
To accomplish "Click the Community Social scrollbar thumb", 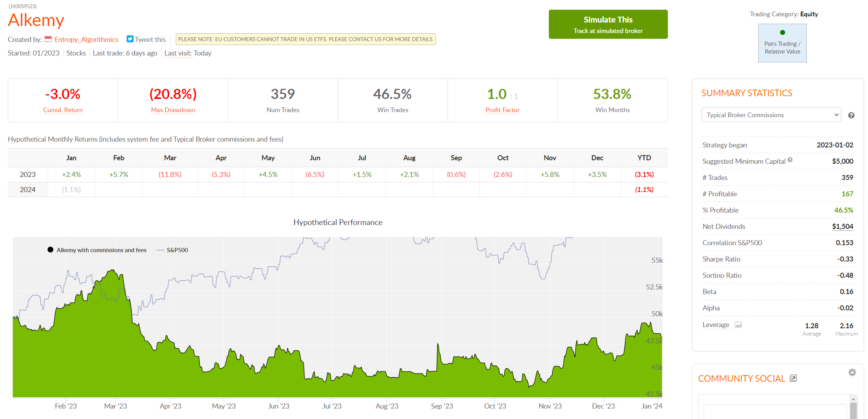I will pyautogui.click(x=853, y=410).
